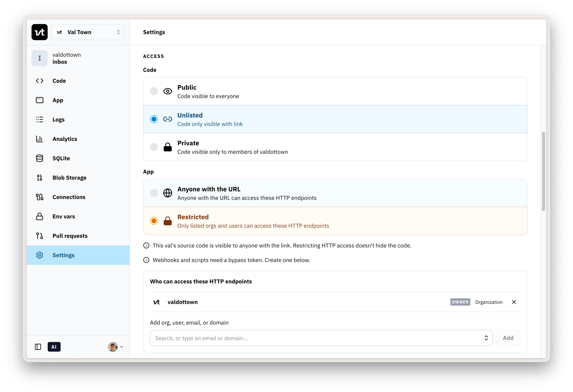The image size is (573, 392).
Task: Click the Val Town logo icon
Action: [x=40, y=32]
